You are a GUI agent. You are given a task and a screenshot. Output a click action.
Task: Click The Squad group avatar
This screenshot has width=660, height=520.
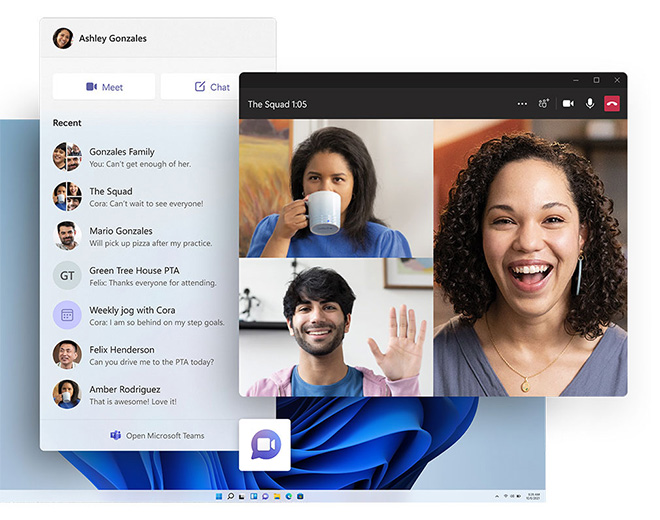[x=67, y=196]
